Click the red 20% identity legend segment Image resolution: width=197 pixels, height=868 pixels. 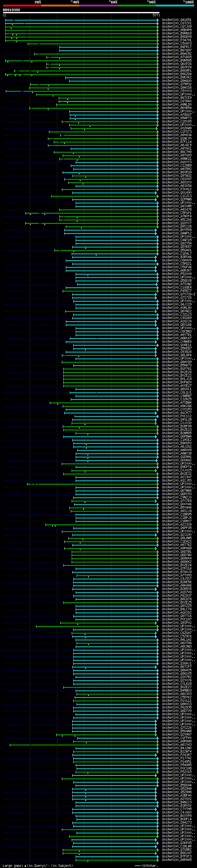(22, 6)
